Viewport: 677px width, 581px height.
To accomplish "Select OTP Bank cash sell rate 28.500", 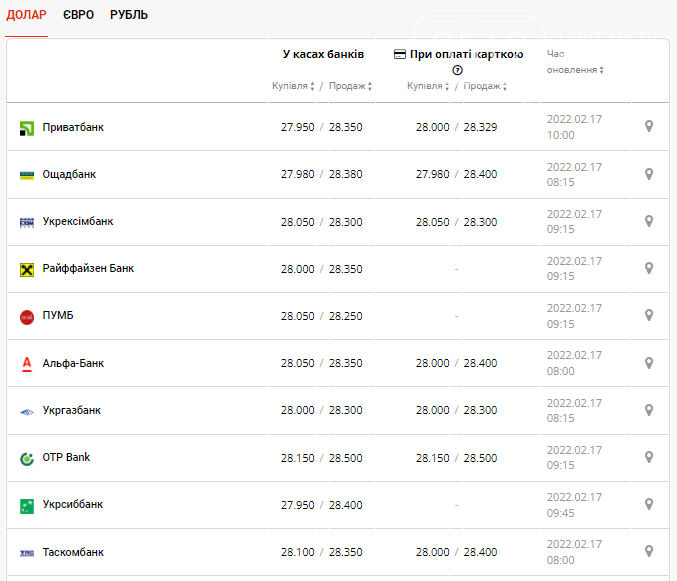I will (x=345, y=458).
